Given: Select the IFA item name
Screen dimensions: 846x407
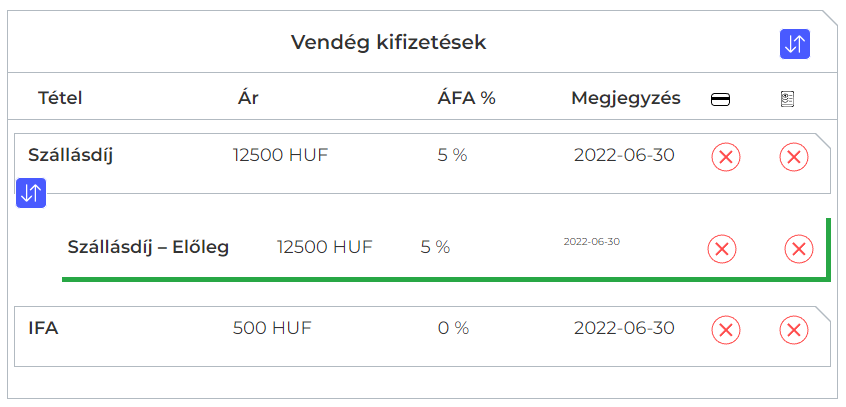Looking at the screenshot, I should (43, 327).
